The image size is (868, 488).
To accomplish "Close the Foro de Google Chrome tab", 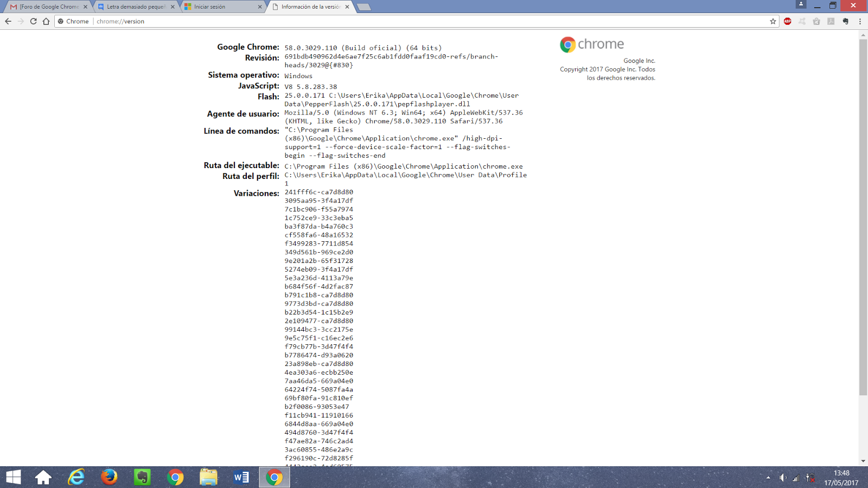I will [x=85, y=7].
